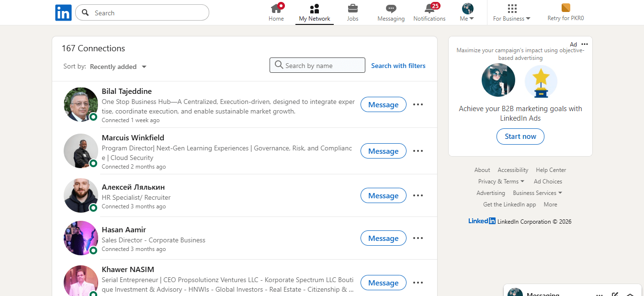The width and height of the screenshot is (644, 296).
Task: Expand the Sort by Recently added dropdown
Action: coord(118,67)
